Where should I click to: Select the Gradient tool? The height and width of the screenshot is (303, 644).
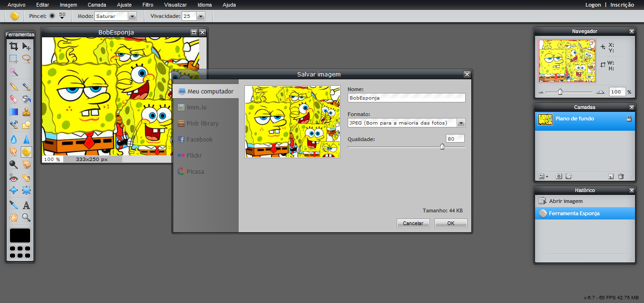pos(14,112)
